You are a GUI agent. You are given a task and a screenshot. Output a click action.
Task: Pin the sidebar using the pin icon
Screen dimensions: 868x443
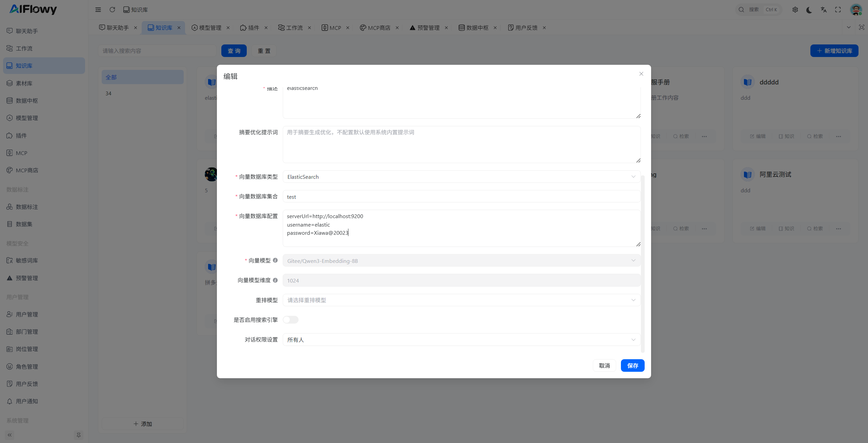(x=78, y=435)
